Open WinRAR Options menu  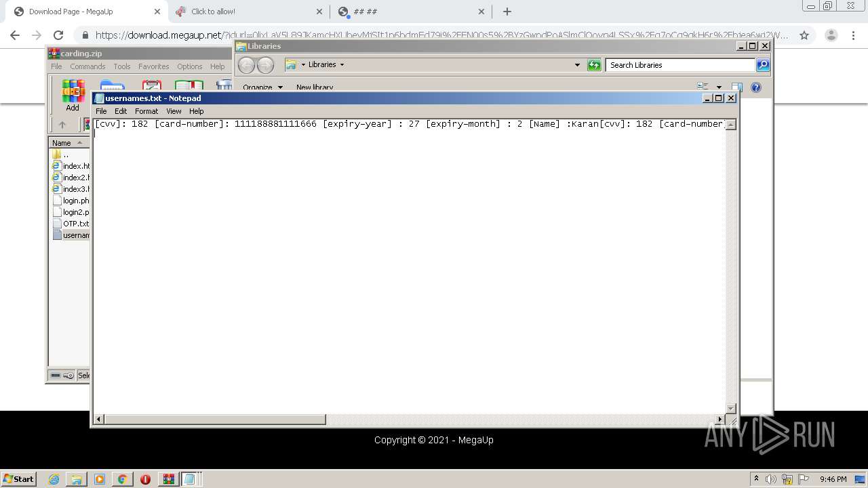[190, 66]
